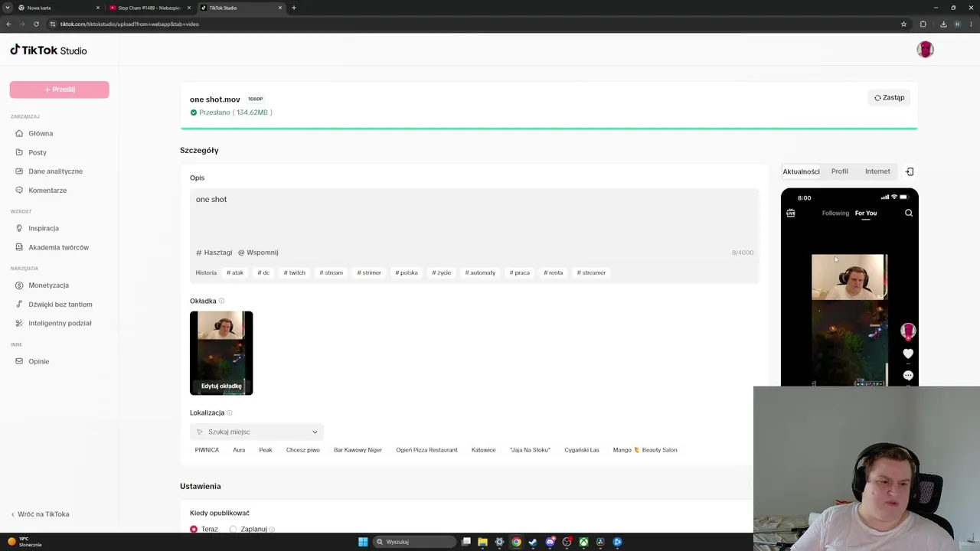Image resolution: width=980 pixels, height=551 pixels.
Task: Switch to the Internet preview tab
Action: (877, 171)
